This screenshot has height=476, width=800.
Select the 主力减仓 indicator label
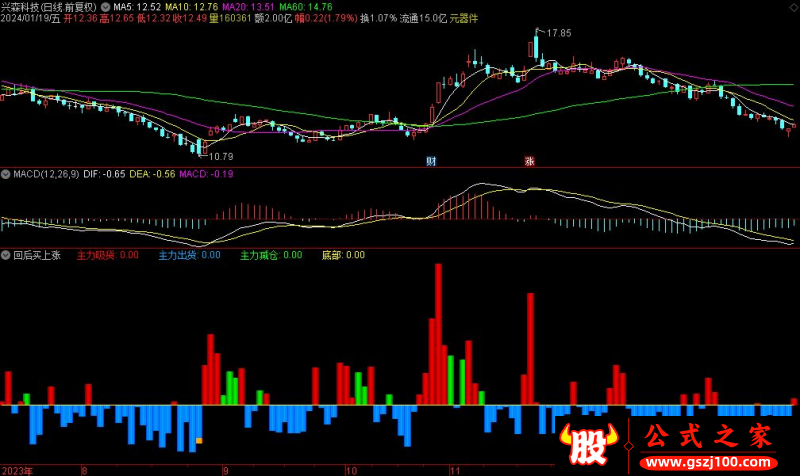pos(259,255)
